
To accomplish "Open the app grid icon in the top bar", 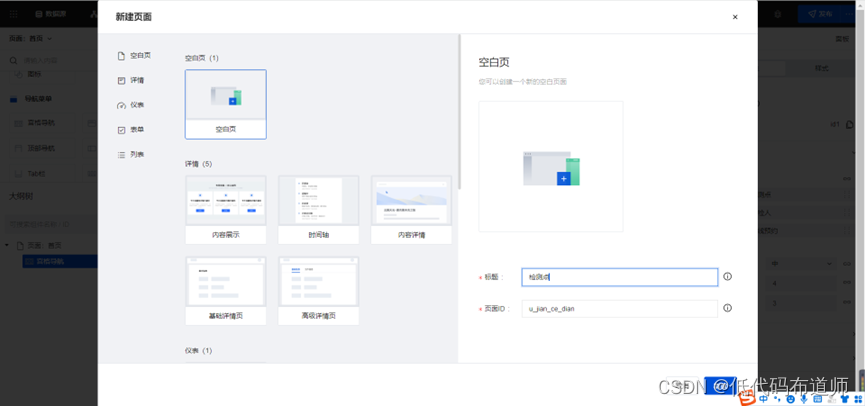I will point(14,14).
